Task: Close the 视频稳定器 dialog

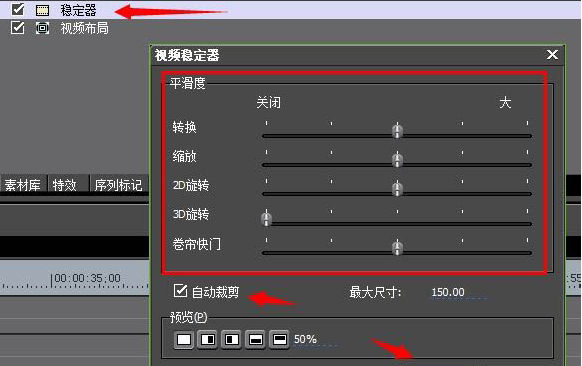Action: tap(552, 55)
